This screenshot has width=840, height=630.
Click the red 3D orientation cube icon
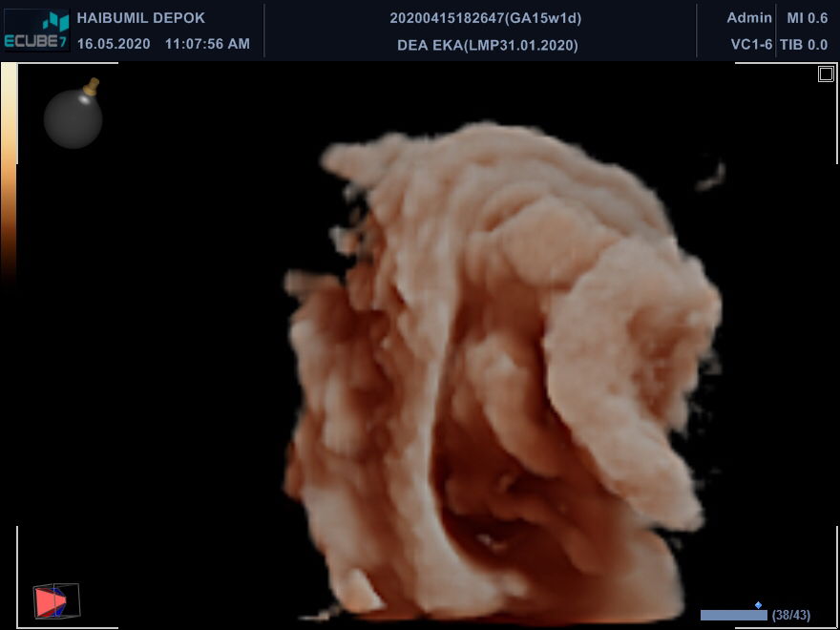click(53, 600)
